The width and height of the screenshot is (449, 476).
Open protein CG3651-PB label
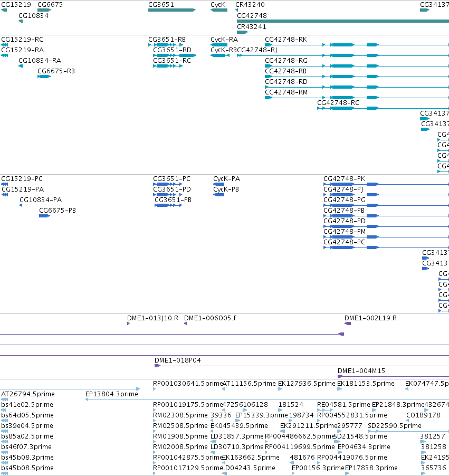173,200
